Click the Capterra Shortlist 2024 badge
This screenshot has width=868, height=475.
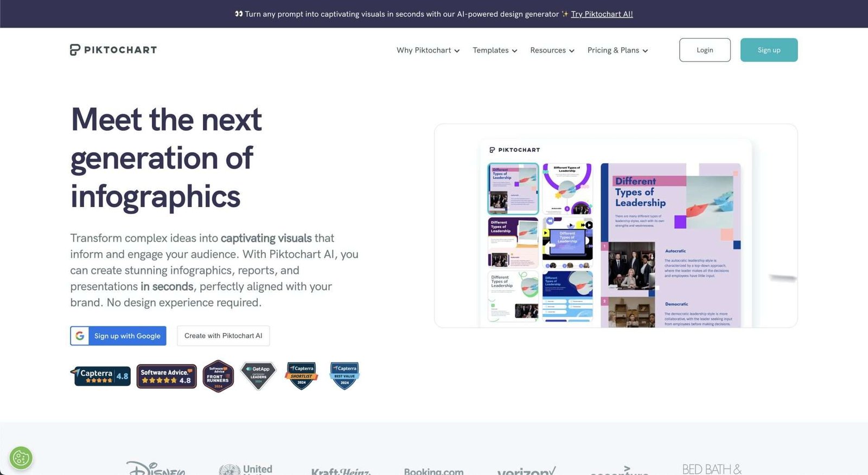coord(302,376)
